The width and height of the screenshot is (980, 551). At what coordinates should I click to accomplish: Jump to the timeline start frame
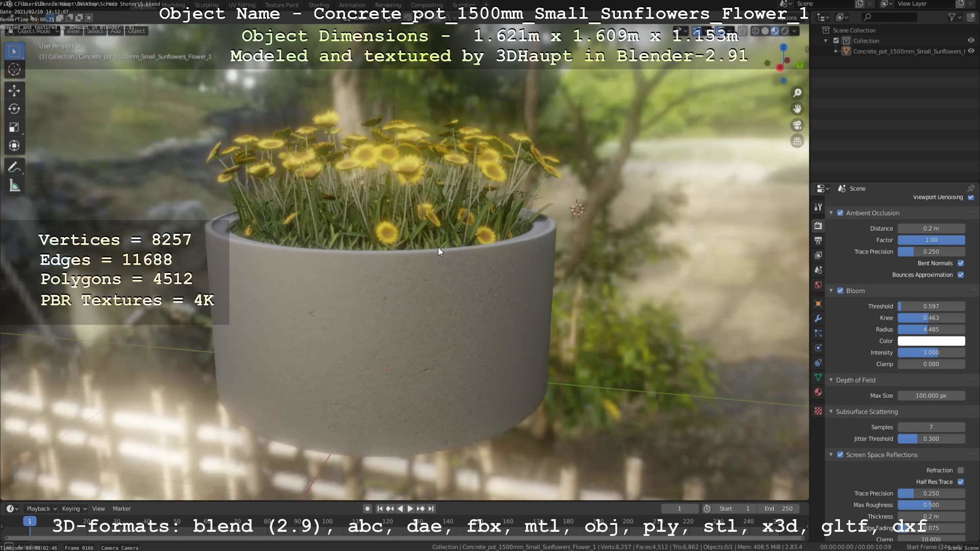click(380, 509)
